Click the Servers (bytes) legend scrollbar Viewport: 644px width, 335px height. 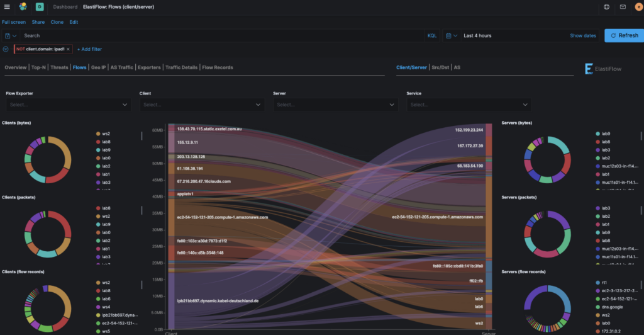(x=641, y=135)
